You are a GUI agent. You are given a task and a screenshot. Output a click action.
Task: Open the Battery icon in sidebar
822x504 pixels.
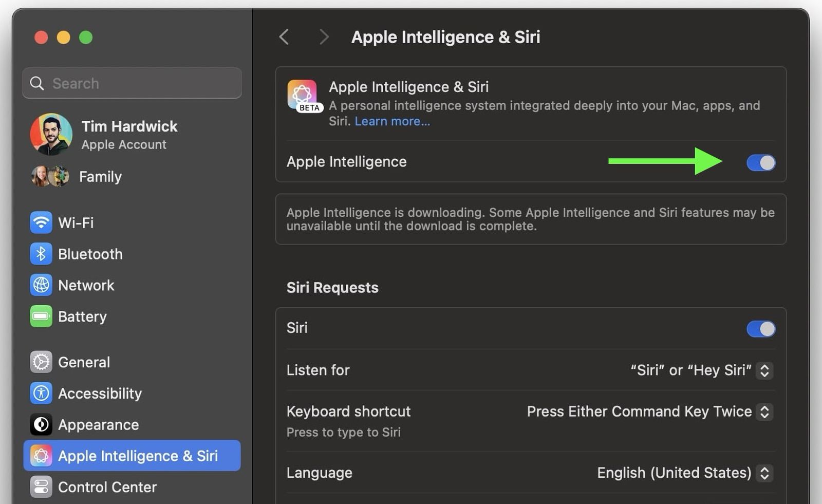pos(41,317)
